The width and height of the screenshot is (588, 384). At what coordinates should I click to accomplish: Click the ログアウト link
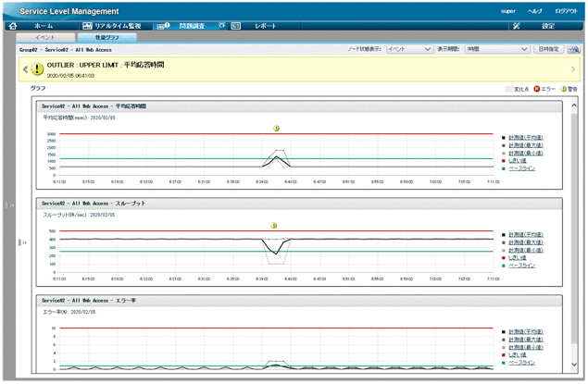pyautogui.click(x=567, y=9)
